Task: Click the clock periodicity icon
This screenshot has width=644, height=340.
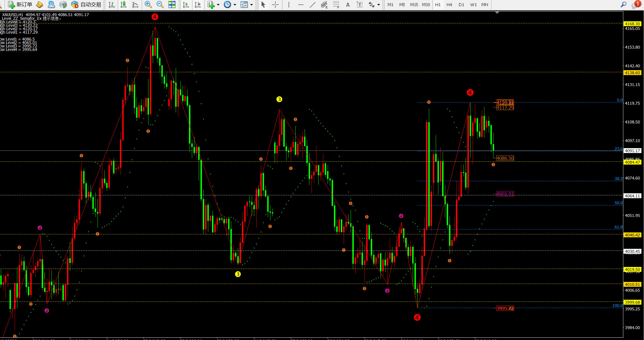Action: click(x=227, y=5)
